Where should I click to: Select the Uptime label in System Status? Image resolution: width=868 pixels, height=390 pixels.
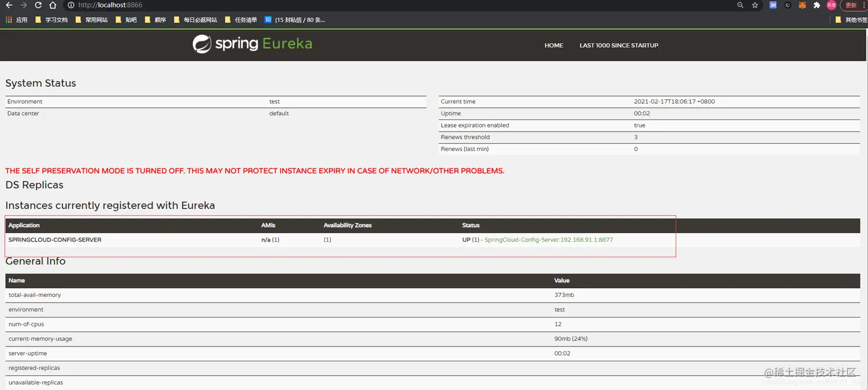tap(451, 113)
